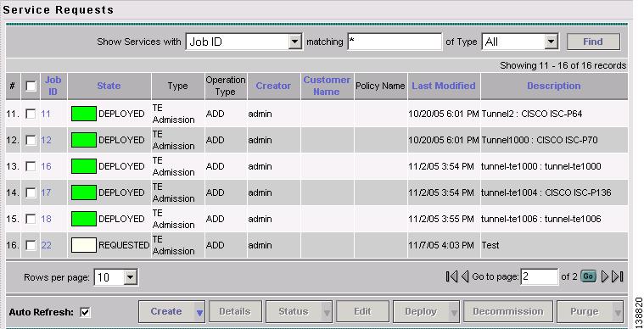Select checkbox for Job ID 17 row

[x=31, y=192]
